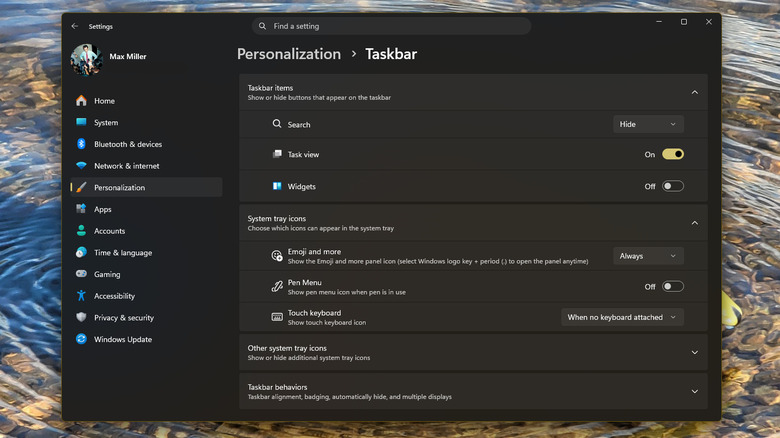Viewport: 780px width, 438px height.
Task: Click the back arrow in Settings
Action: (75, 26)
